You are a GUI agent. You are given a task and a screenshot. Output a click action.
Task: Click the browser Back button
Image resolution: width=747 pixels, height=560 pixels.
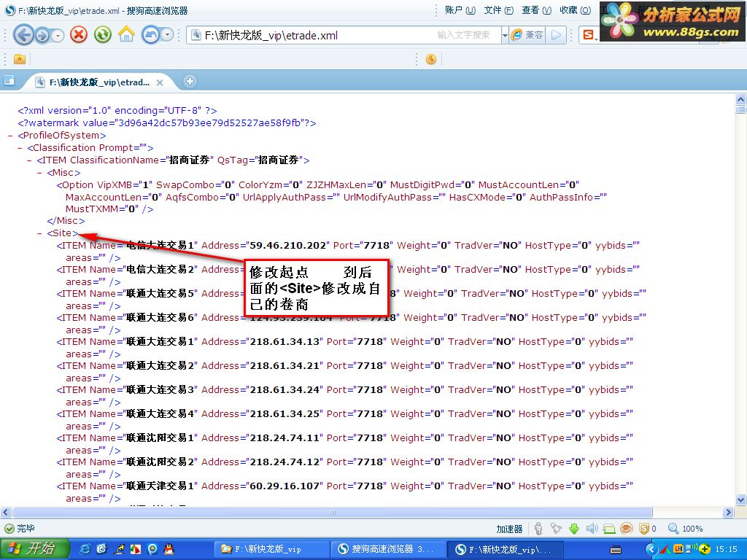(x=24, y=35)
